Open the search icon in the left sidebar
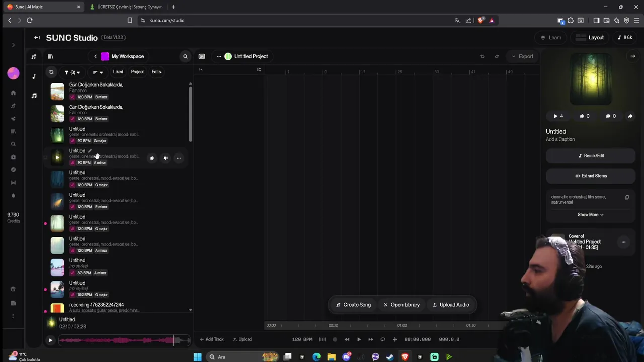The image size is (644, 362). tap(13, 144)
